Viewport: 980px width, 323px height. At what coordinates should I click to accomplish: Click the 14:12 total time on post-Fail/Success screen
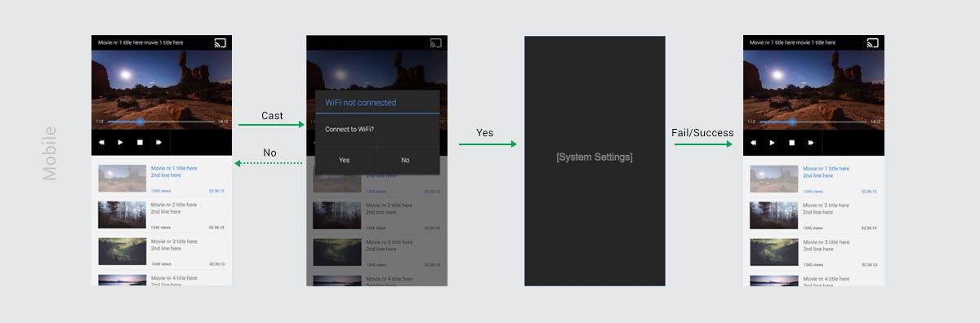point(875,122)
